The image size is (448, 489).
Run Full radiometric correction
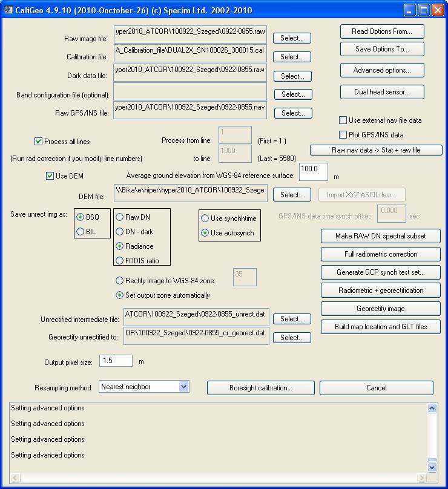click(381, 254)
